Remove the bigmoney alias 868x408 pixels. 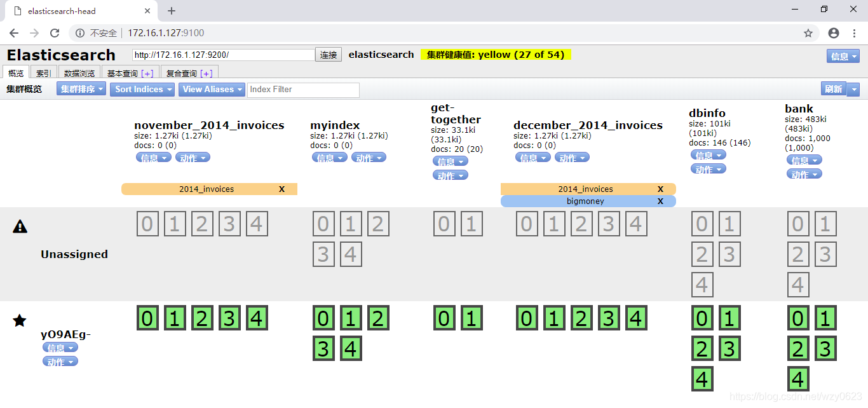click(x=660, y=201)
